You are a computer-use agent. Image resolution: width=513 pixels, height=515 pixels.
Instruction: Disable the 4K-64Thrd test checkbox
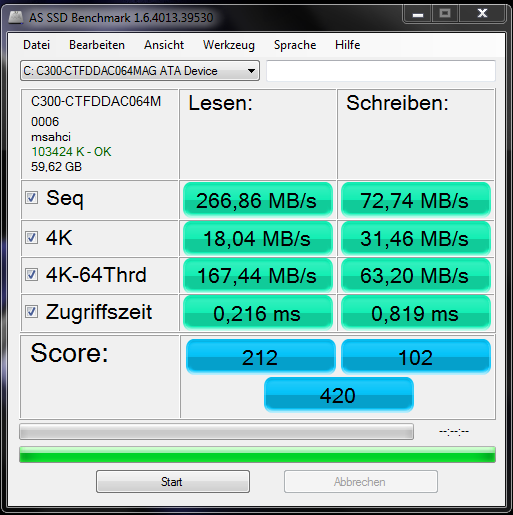click(32, 275)
